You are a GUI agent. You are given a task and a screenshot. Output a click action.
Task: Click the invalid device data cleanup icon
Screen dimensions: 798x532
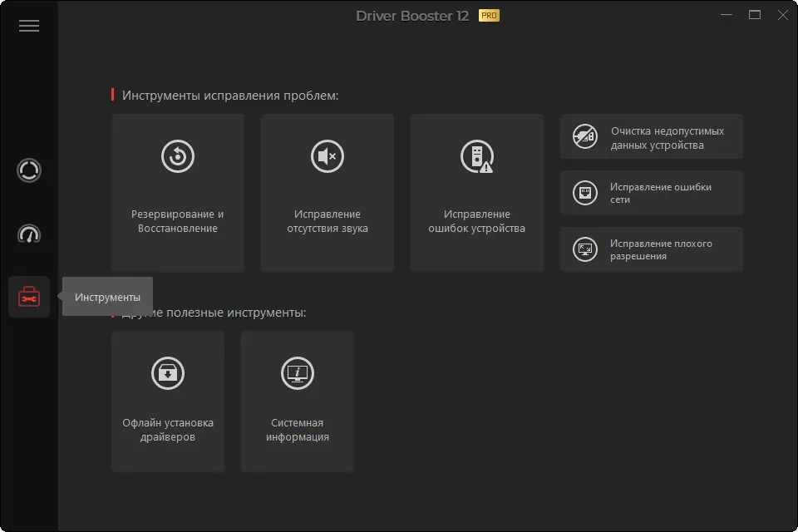585,136
